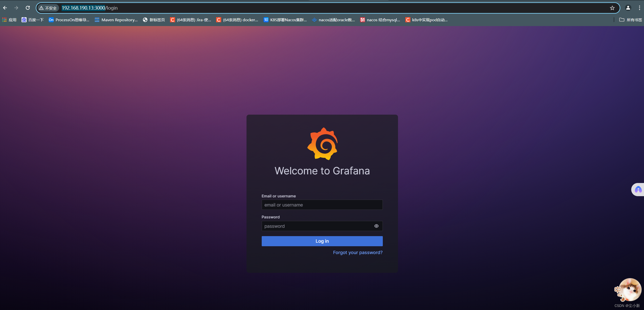644x310 pixels.
Task: Open the 新标签页 bookmark
Action: (x=154, y=20)
